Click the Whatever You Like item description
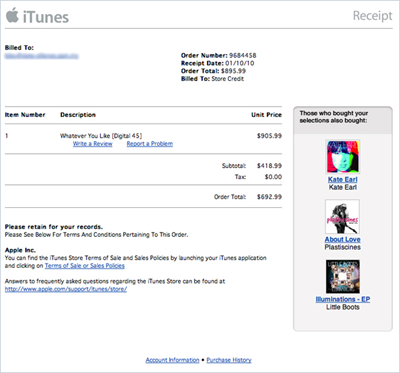Image resolution: width=400 pixels, height=373 pixels. click(x=101, y=136)
